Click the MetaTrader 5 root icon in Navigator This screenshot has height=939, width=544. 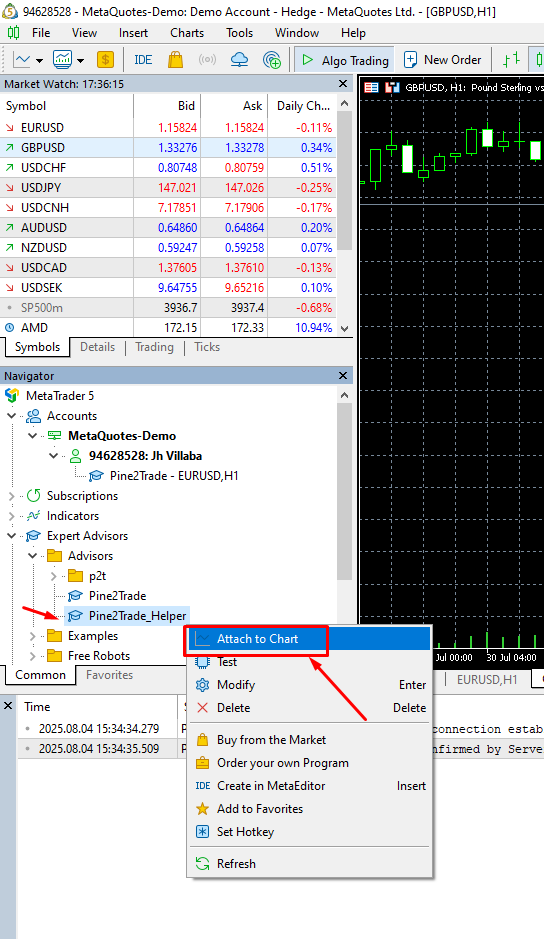click(12, 395)
